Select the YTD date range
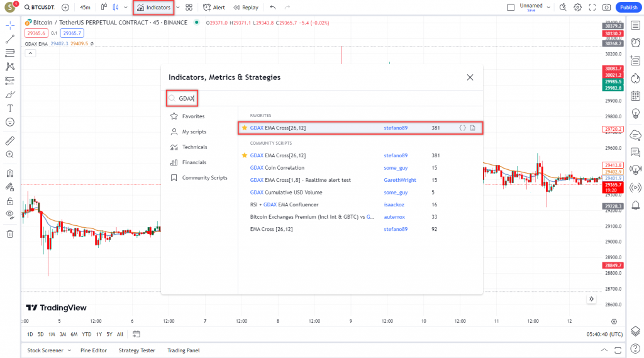Image resolution: width=644 pixels, height=358 pixels. click(86, 335)
